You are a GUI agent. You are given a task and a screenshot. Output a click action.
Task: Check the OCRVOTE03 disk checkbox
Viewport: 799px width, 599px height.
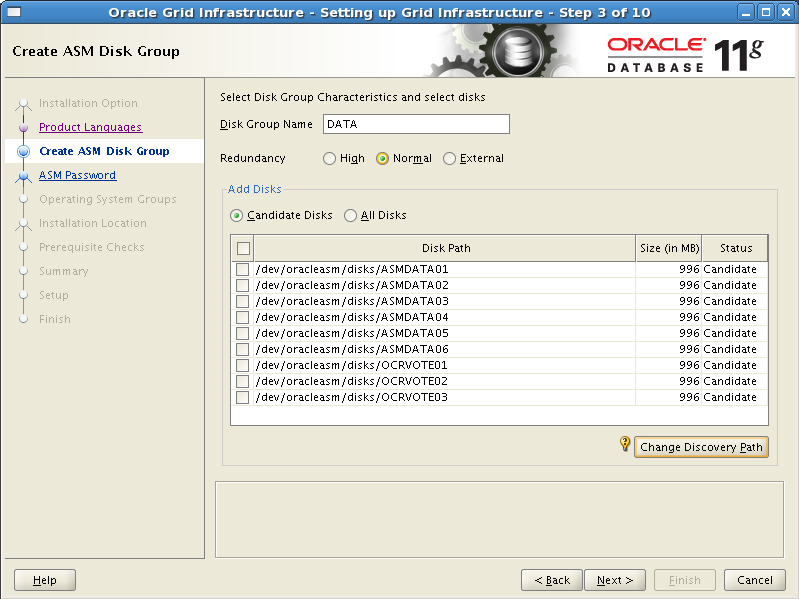point(243,397)
